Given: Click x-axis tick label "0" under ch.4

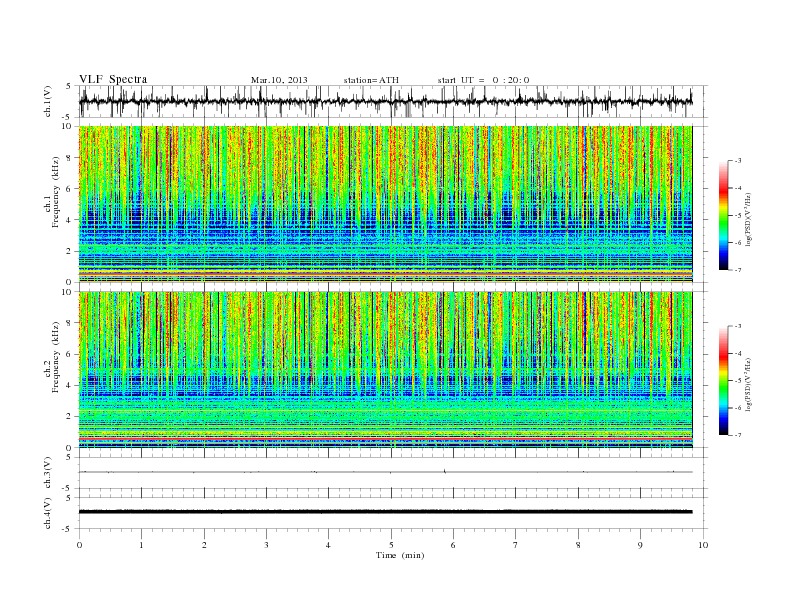Looking at the screenshot, I should [x=79, y=545].
